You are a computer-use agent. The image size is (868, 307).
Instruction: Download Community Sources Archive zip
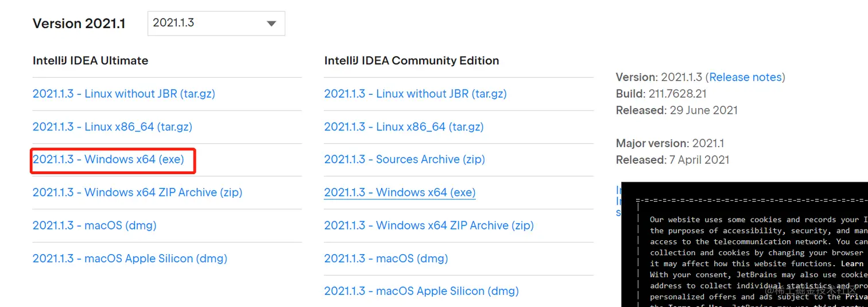pos(404,159)
